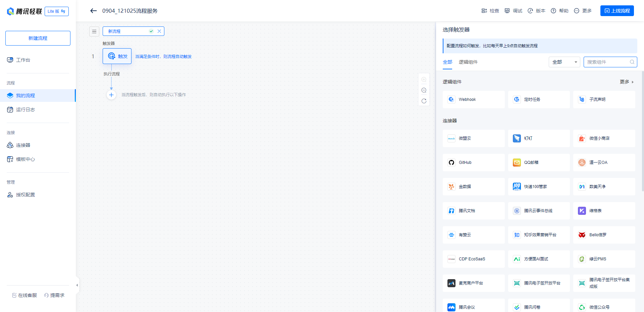644x312 pixels.
Task: Open 版本 in the top toolbar
Action: click(537, 11)
